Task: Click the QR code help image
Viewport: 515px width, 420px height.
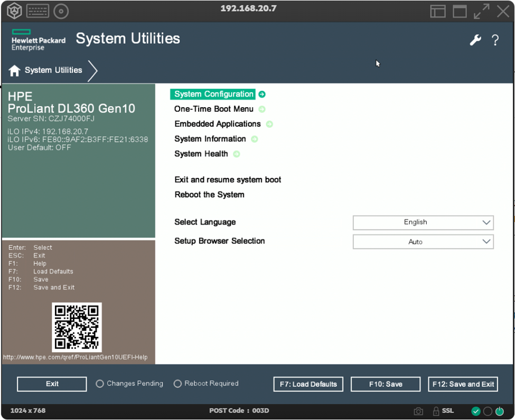Action: (77, 327)
